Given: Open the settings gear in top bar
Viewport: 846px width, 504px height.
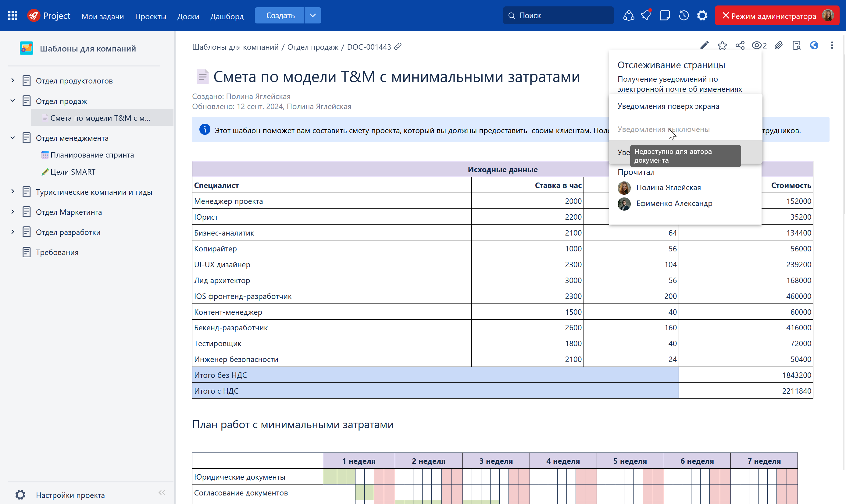Looking at the screenshot, I should (x=702, y=16).
